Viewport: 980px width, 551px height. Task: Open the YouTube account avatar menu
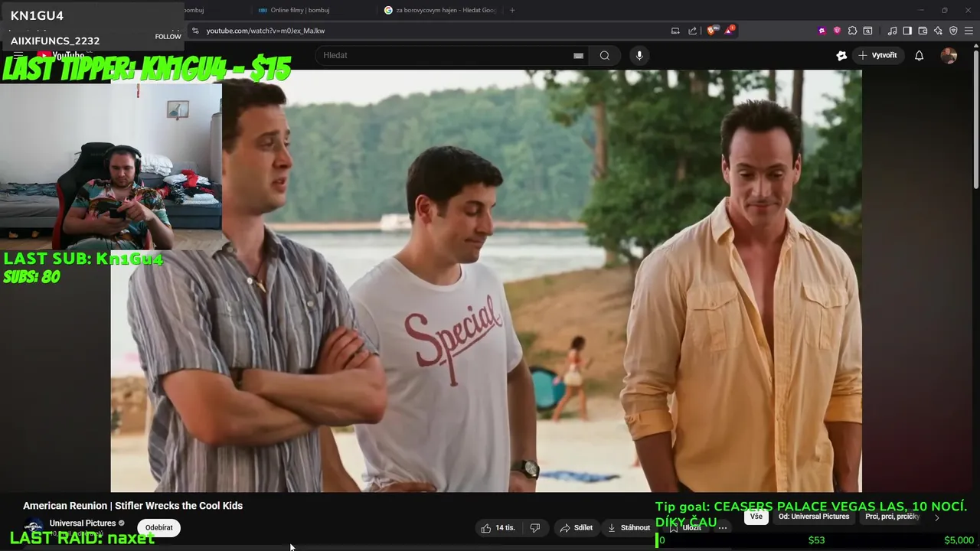point(949,55)
